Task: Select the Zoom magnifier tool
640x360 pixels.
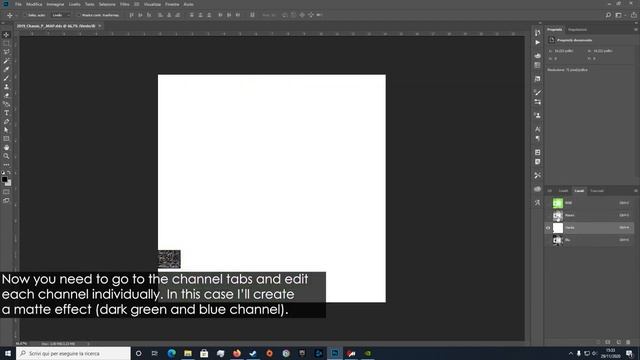Action: tap(6, 156)
